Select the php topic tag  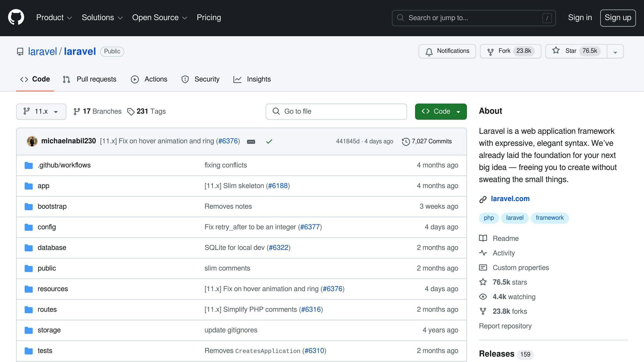(x=489, y=218)
